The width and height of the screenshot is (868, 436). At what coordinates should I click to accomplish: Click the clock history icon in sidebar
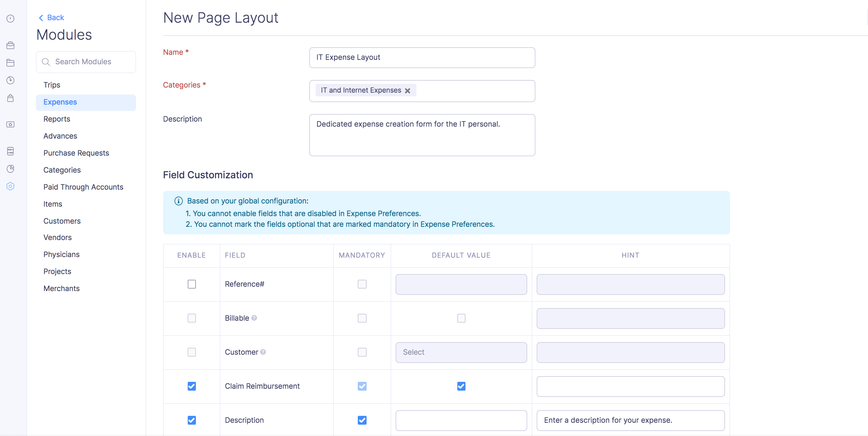[10, 80]
